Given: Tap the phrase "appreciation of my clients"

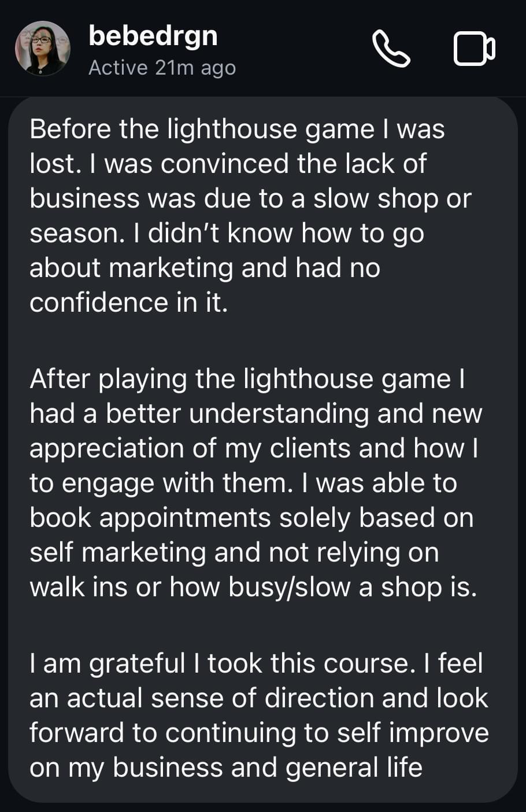Looking at the screenshot, I should coord(190,449).
